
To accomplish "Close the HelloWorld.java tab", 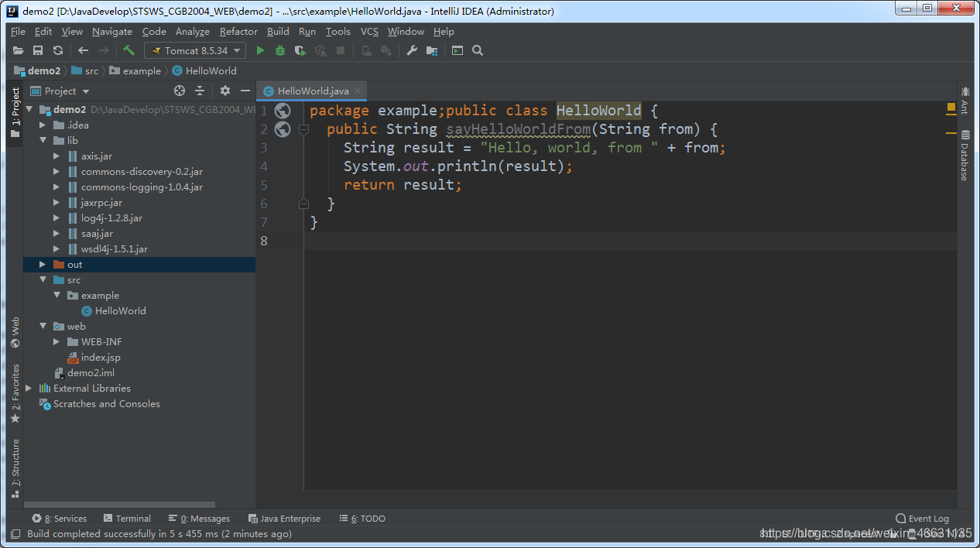I will pos(358,91).
